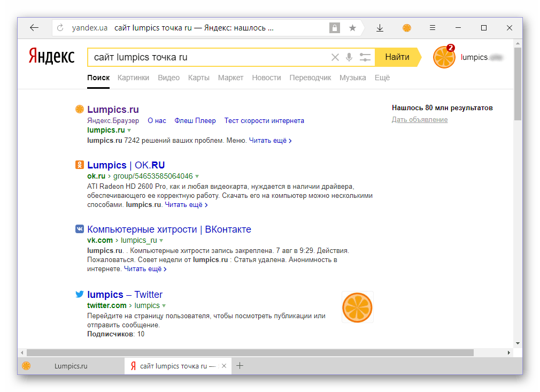The image size is (540, 392).
Task: Click the browser back arrow button
Action: pos(34,28)
